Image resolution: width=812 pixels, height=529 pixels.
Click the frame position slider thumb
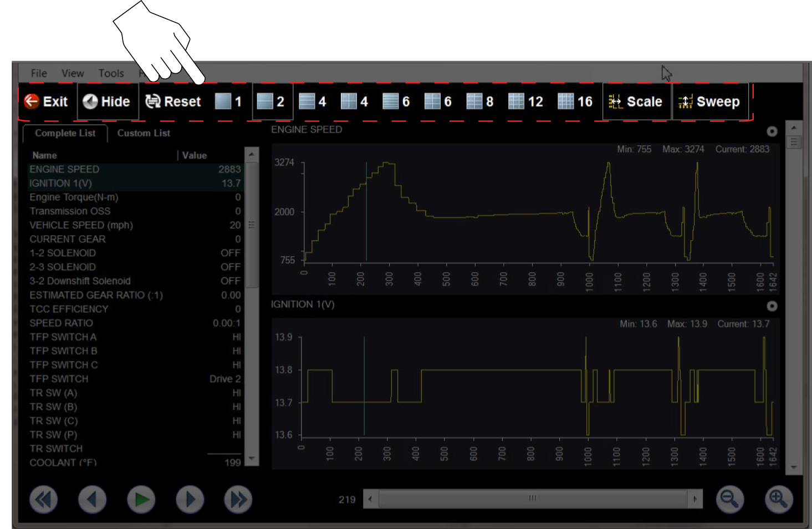pyautogui.click(x=532, y=499)
